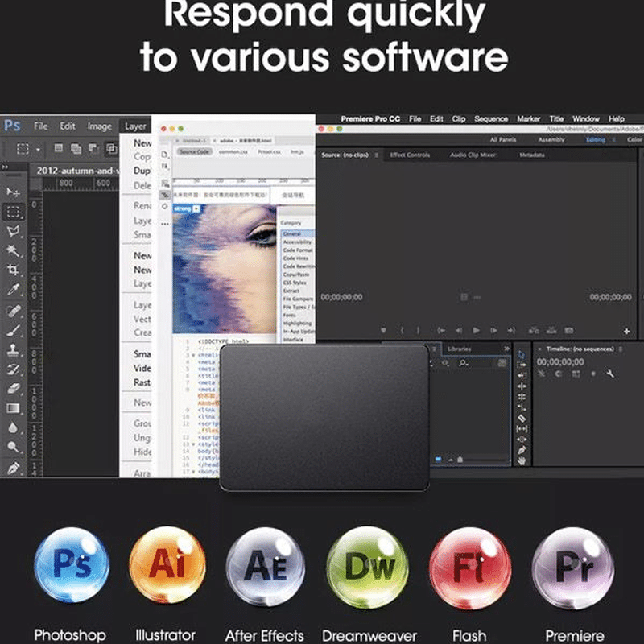Add a marker in the Source monitor
The image size is (644, 644).
click(x=383, y=330)
